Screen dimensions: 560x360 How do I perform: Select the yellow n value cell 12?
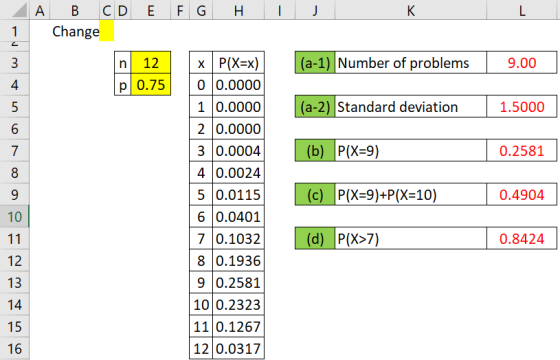[x=151, y=63]
